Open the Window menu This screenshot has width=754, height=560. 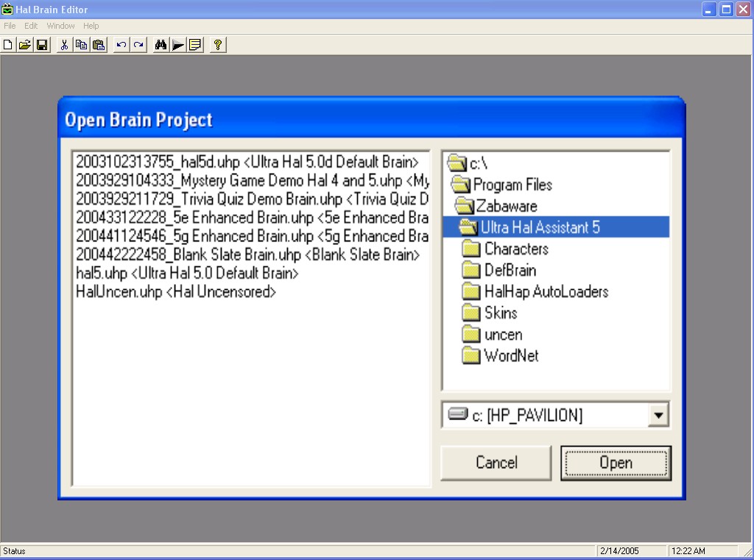coord(60,26)
